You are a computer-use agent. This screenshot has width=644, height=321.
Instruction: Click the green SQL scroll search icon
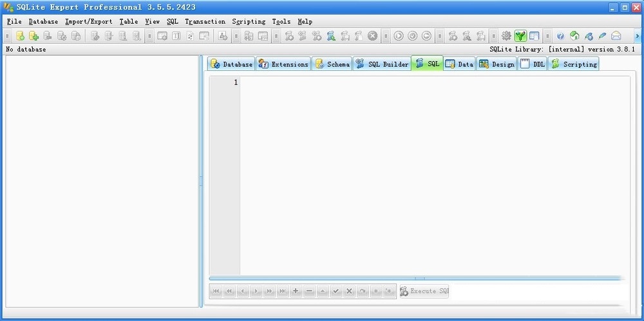(331, 36)
